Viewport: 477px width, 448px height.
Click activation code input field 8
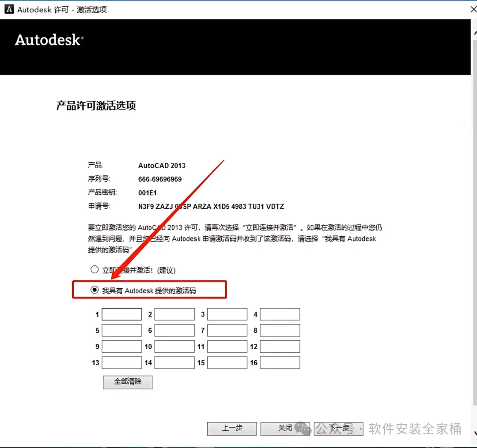(280, 331)
